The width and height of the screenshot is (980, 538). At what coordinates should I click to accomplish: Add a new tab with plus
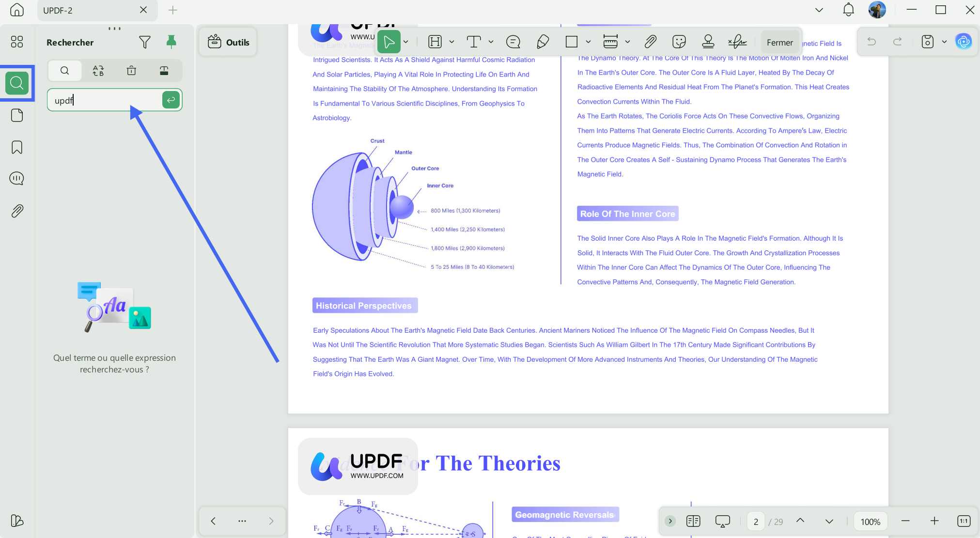[173, 10]
